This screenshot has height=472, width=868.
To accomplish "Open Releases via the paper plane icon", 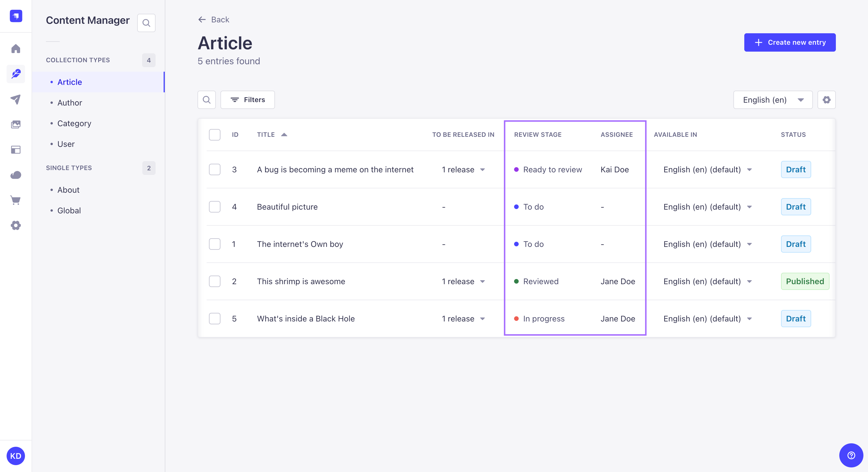I will tap(15, 99).
